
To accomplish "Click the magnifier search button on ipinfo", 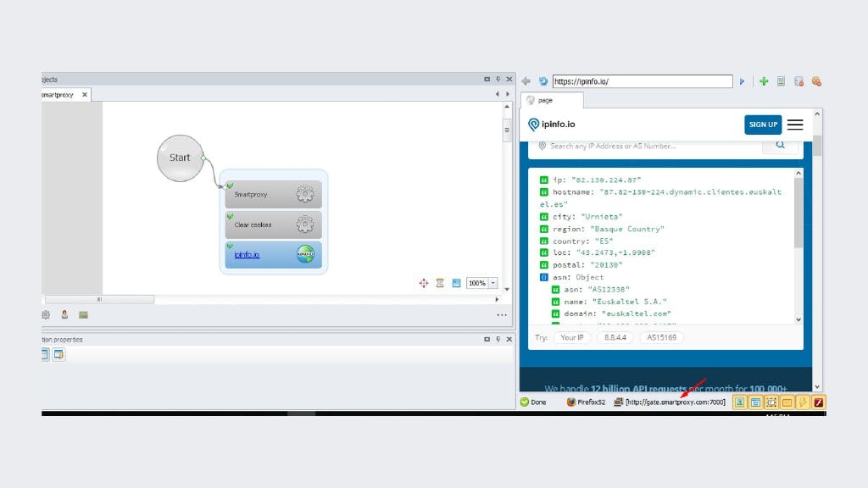I will (x=780, y=145).
